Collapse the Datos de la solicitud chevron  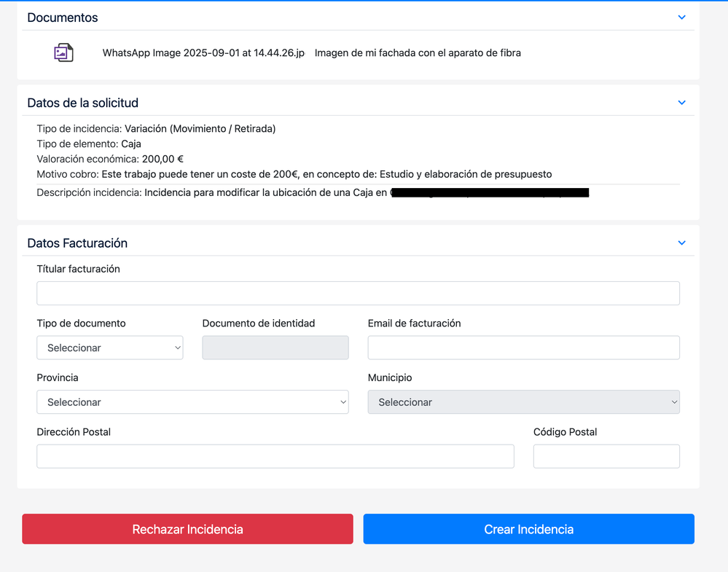[x=681, y=103]
